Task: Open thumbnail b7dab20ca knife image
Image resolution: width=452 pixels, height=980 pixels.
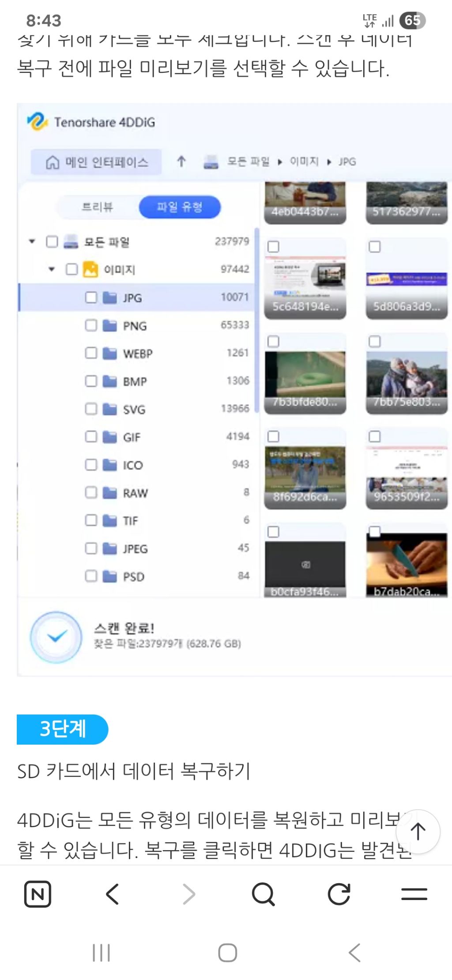Action: pos(407,561)
